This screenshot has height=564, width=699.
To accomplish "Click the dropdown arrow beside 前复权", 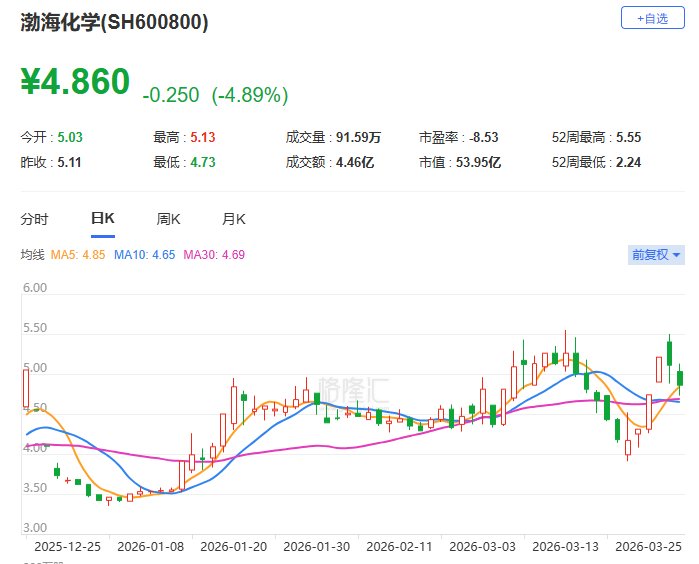I will coord(676,255).
